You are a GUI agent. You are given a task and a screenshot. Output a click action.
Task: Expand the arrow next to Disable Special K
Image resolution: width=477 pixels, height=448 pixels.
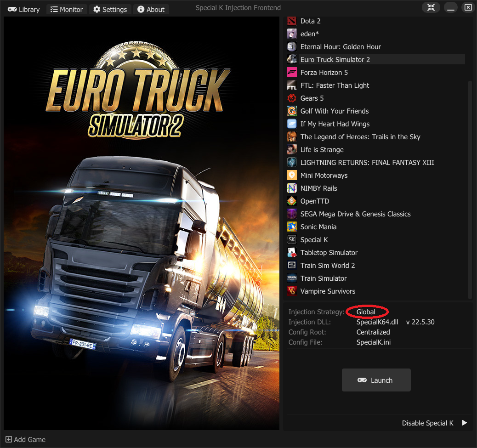point(465,423)
